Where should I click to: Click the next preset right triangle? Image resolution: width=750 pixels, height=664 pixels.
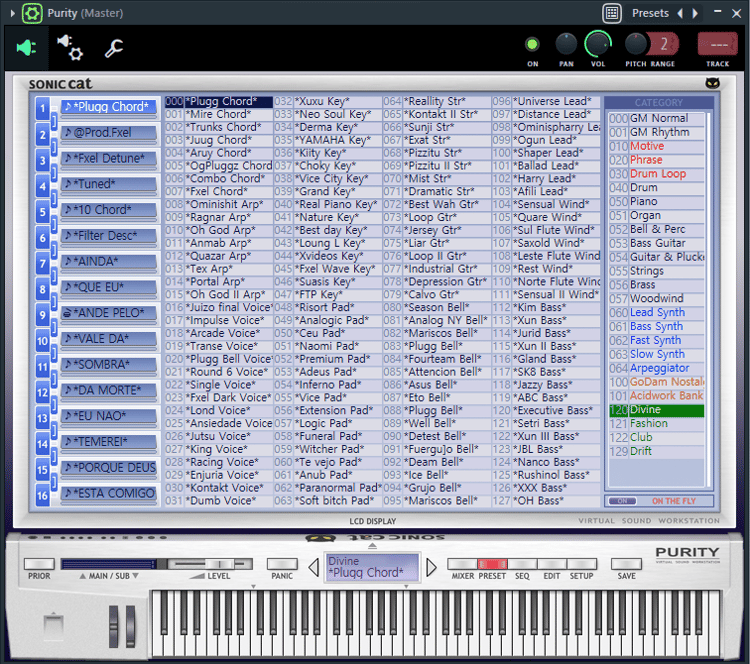pyautogui.click(x=431, y=567)
